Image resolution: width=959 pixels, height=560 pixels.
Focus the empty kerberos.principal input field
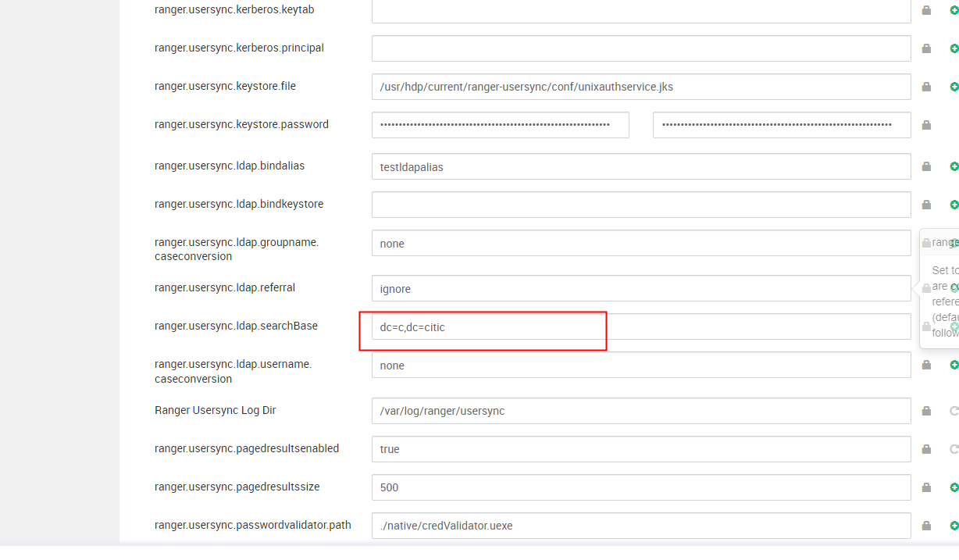641,48
